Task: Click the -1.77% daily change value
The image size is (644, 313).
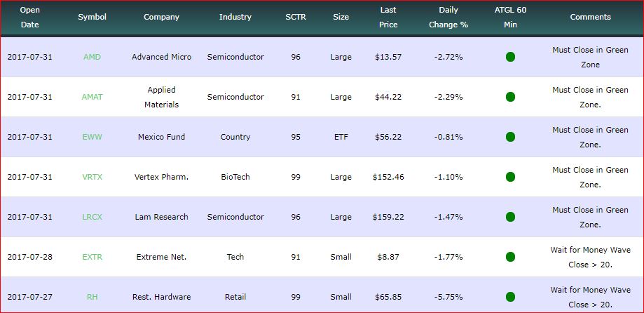Action: (448, 257)
